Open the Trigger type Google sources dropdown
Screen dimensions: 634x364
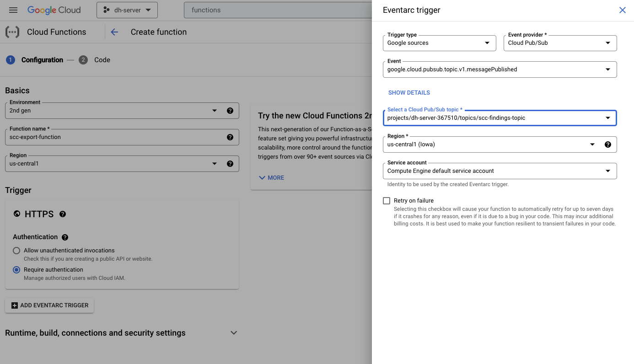[439, 43]
